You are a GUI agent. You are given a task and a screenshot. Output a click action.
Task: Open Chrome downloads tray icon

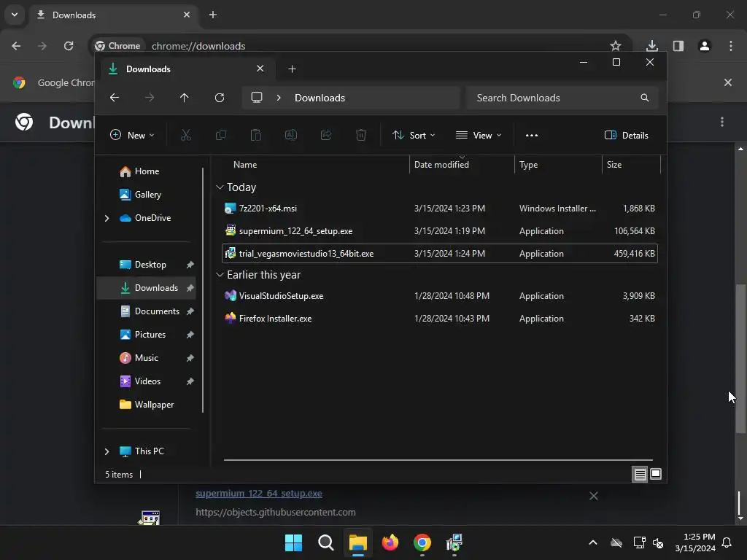point(652,46)
